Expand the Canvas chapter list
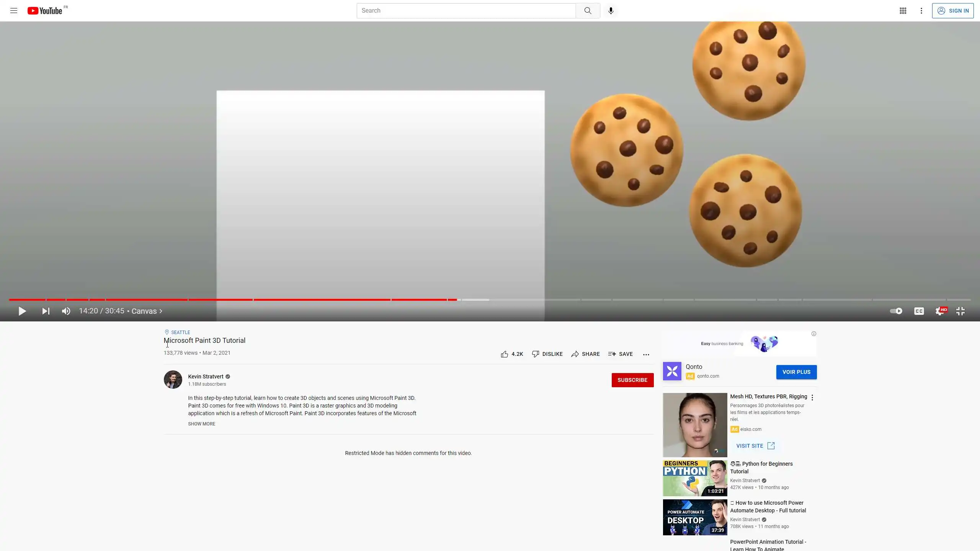 [x=147, y=311]
